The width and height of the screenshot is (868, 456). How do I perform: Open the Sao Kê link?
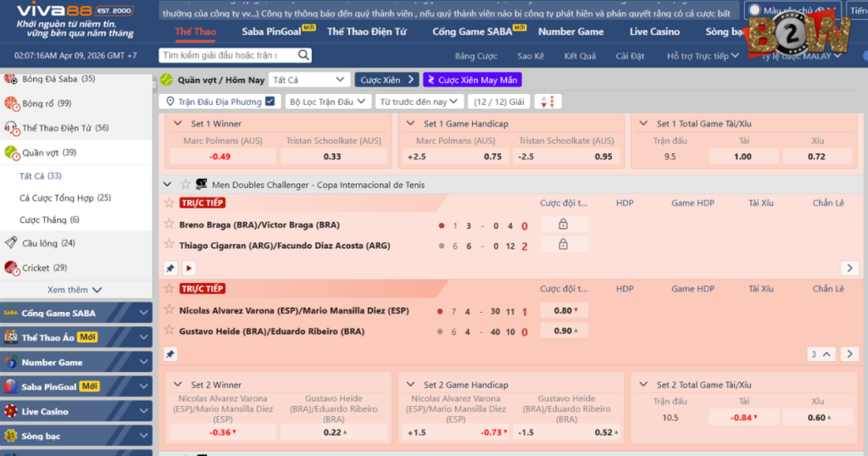531,56
